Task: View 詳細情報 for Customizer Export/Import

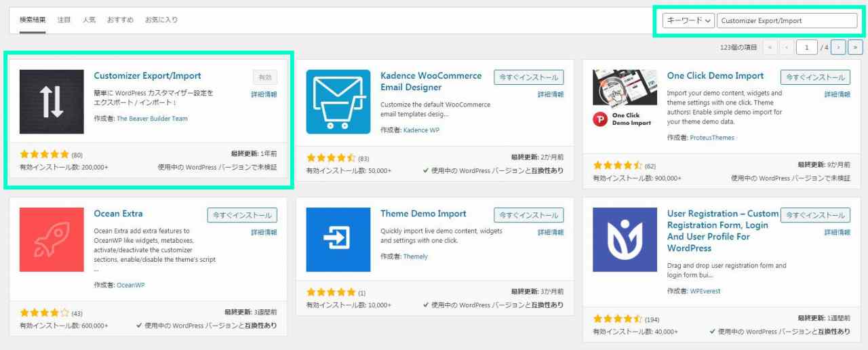Action: 264,94
